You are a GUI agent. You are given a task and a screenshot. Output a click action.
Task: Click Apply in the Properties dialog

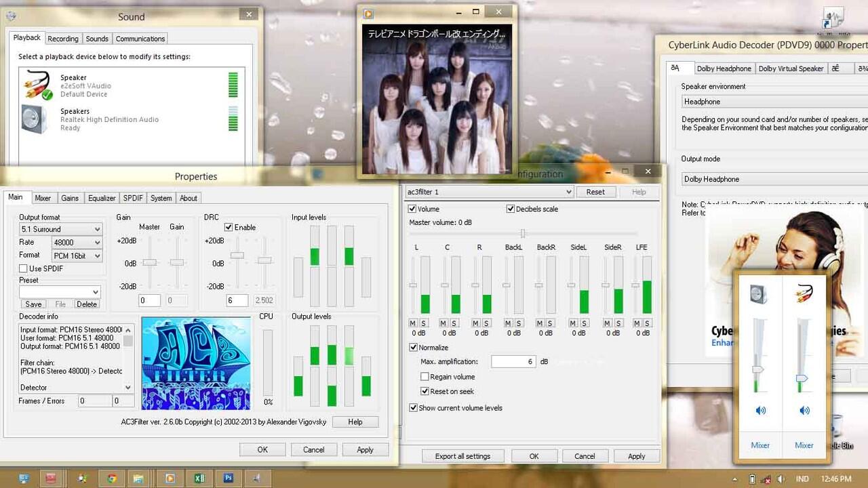(x=365, y=449)
